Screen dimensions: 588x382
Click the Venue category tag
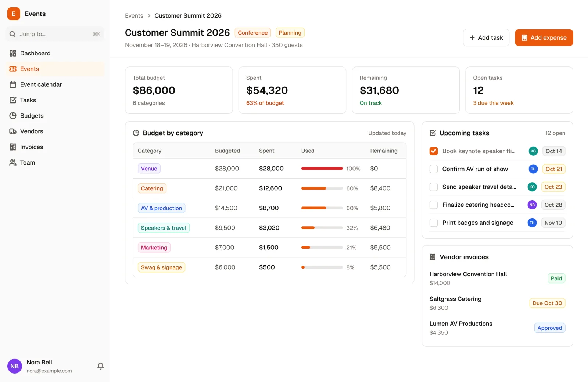(x=149, y=169)
